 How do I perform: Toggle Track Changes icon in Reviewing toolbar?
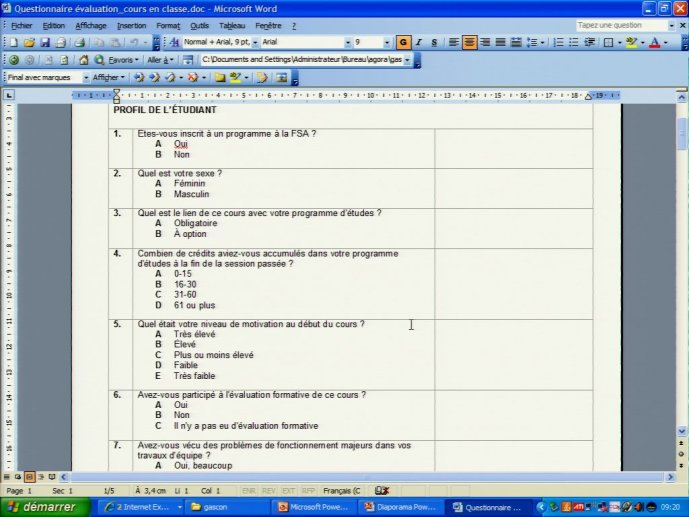coord(262,78)
